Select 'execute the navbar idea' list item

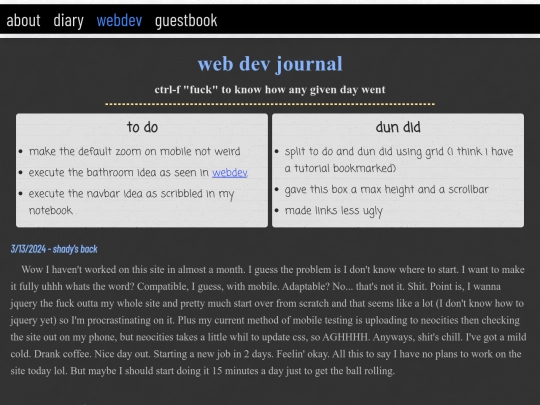click(132, 202)
